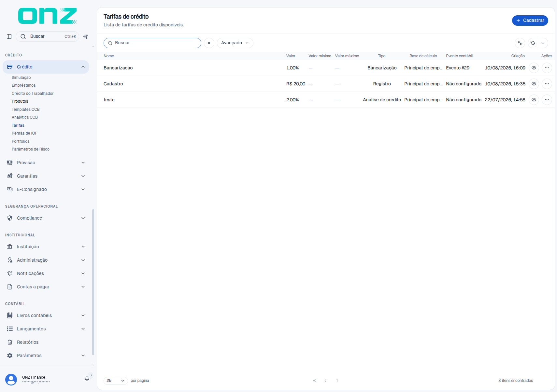Click the AI sparkle icon beside search
The height and width of the screenshot is (392, 557).
pos(86,36)
